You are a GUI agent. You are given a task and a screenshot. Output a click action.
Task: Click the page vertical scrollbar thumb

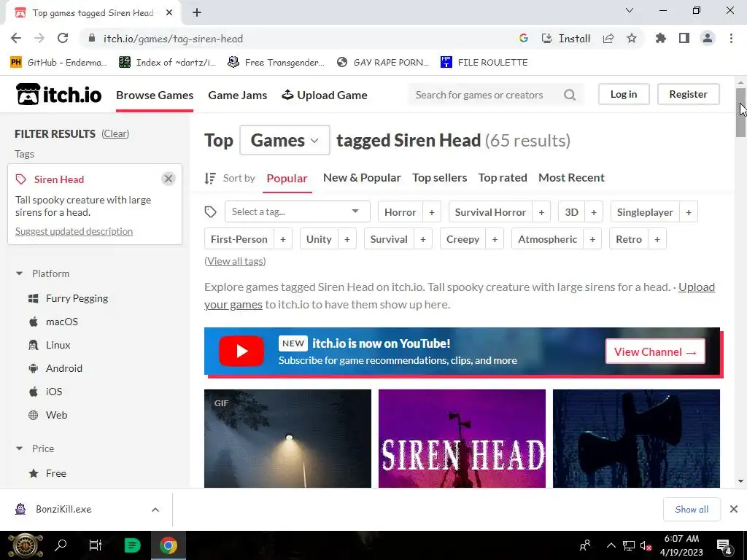click(740, 112)
